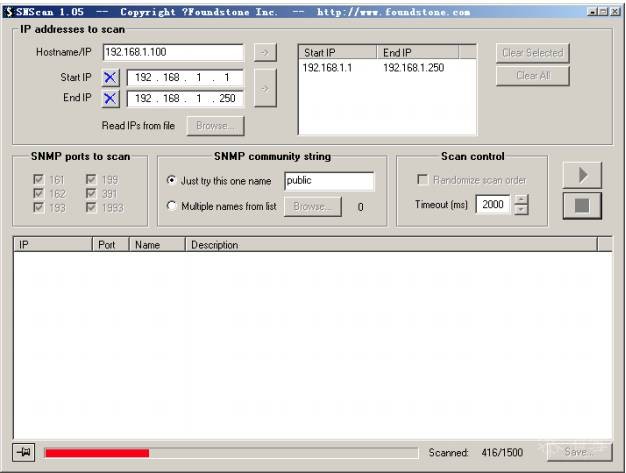
Task: Sort results by IP column header
Action: (52, 244)
